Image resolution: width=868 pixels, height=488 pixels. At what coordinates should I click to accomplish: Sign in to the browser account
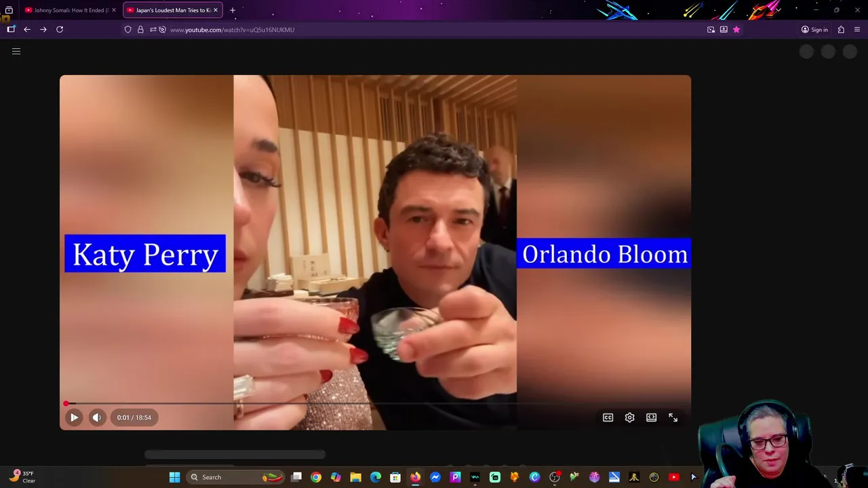click(x=814, y=30)
